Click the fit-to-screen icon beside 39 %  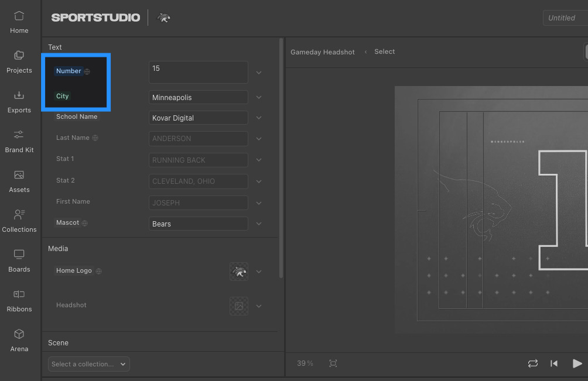click(x=333, y=363)
